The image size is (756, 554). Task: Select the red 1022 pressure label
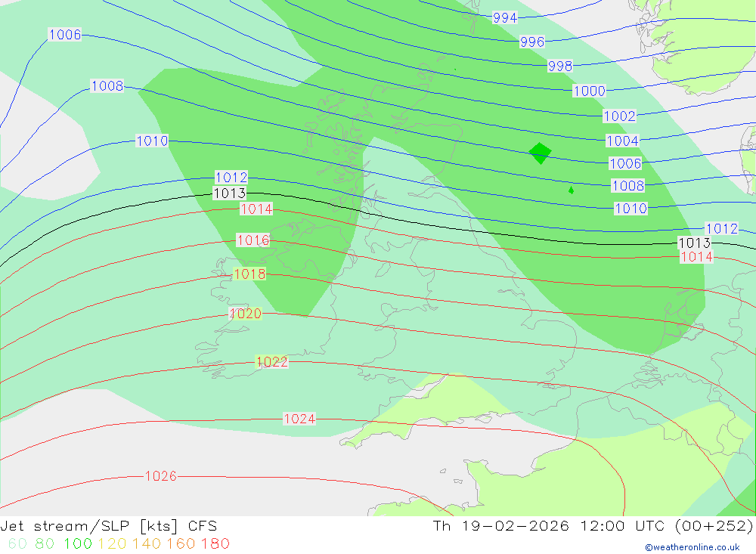271,361
